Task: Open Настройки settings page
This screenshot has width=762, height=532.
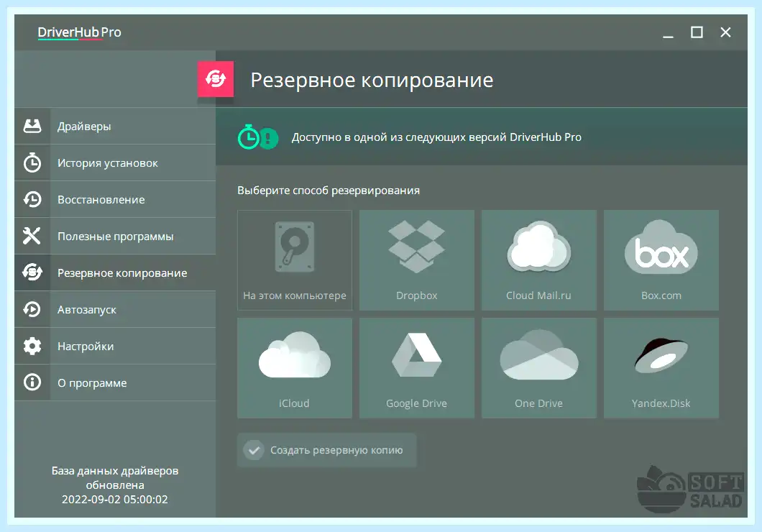Action: (115, 346)
